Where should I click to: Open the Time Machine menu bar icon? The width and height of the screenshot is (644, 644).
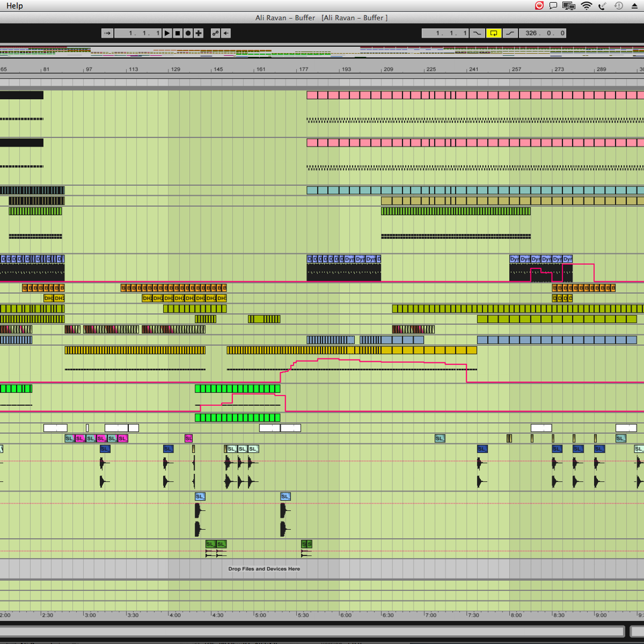619,6
